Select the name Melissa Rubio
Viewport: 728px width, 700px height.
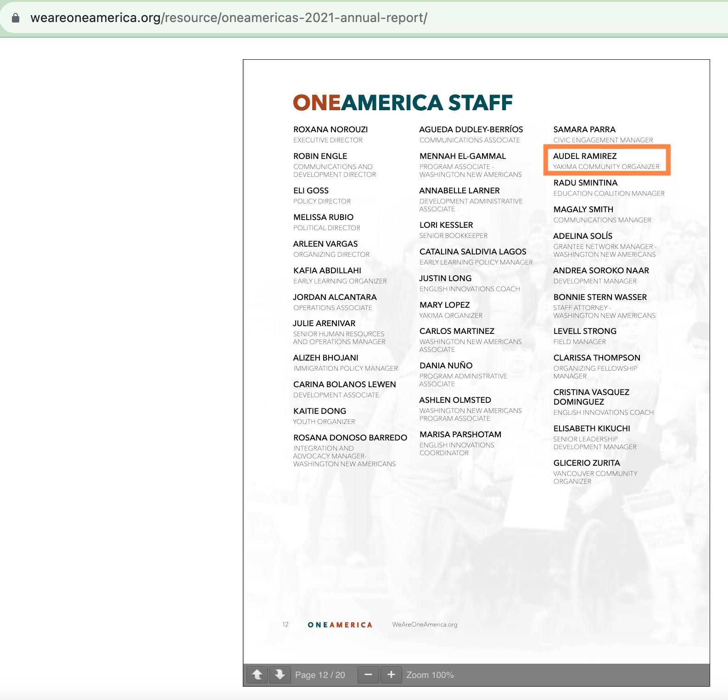(324, 217)
